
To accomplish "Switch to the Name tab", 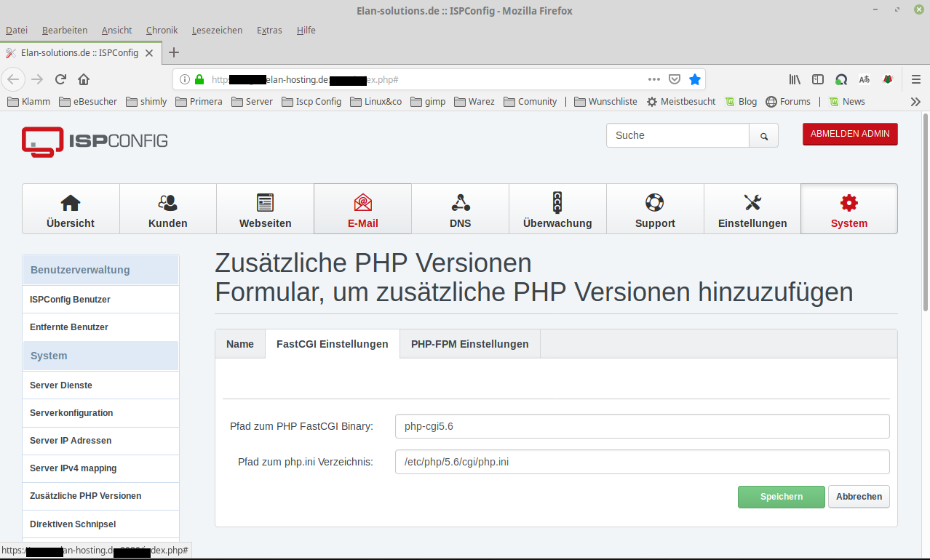I will coord(240,344).
